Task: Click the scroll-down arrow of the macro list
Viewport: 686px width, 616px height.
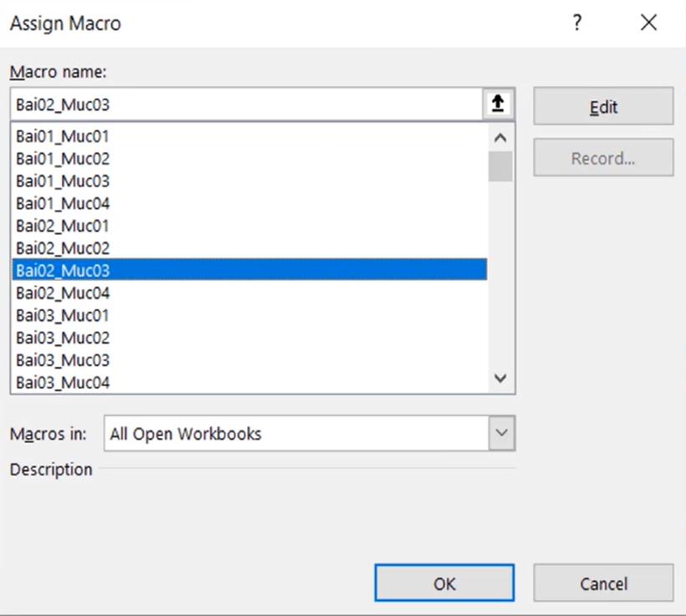Action: click(x=500, y=377)
